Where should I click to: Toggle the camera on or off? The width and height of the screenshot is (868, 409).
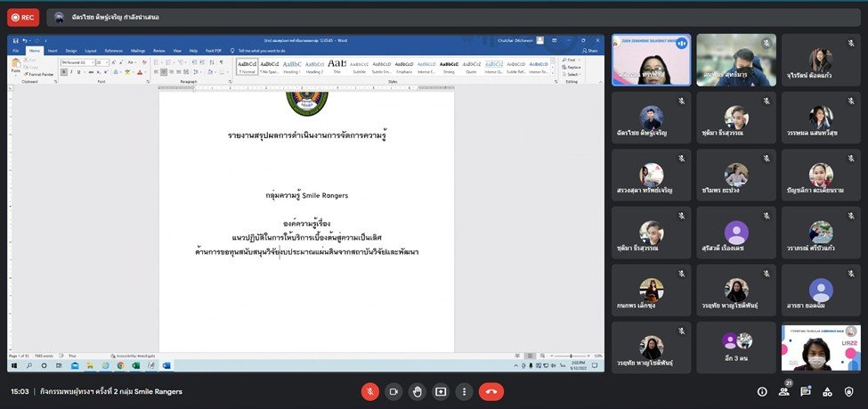tap(393, 391)
